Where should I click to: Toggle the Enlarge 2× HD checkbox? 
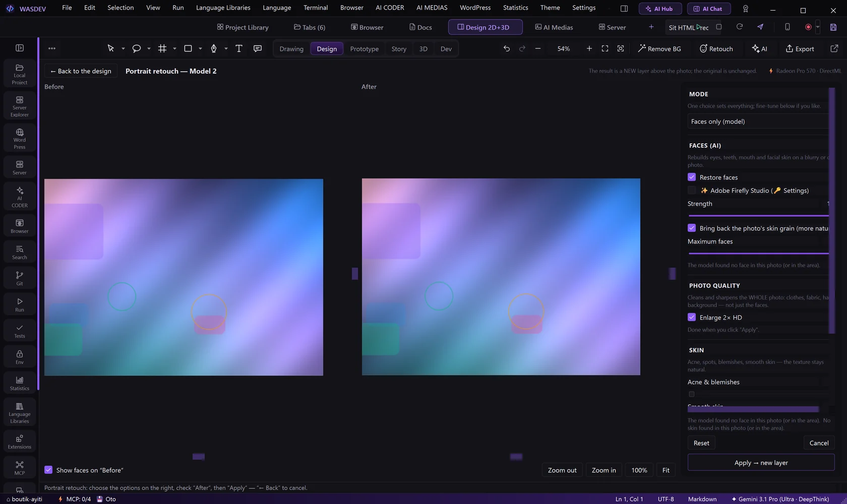pyautogui.click(x=692, y=317)
